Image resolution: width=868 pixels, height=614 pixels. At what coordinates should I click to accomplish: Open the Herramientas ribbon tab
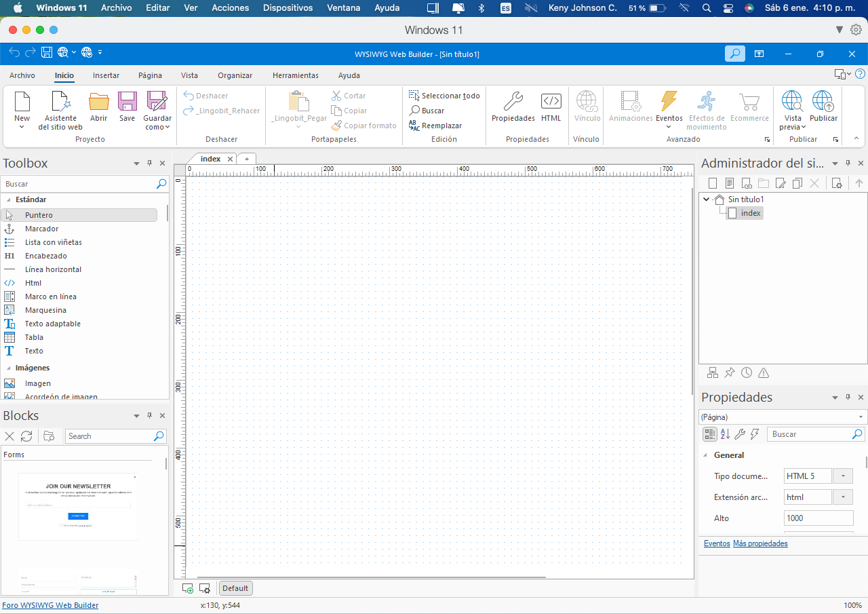tap(296, 75)
